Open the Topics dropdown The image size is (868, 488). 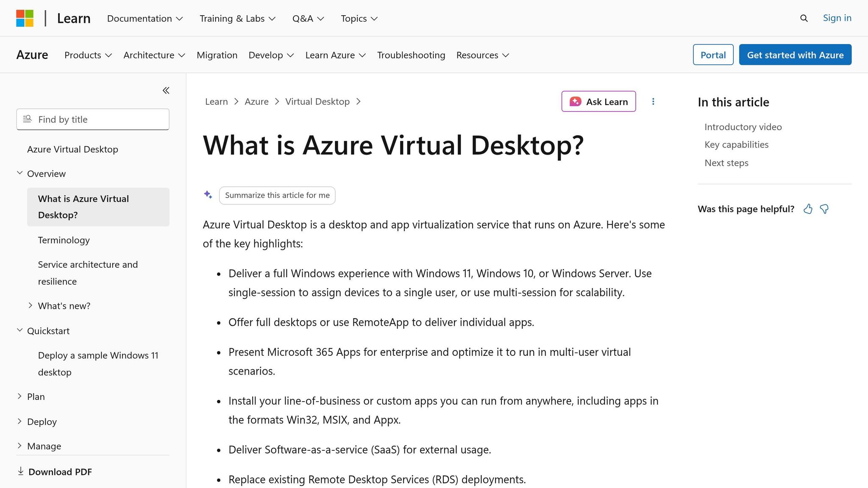tap(359, 19)
